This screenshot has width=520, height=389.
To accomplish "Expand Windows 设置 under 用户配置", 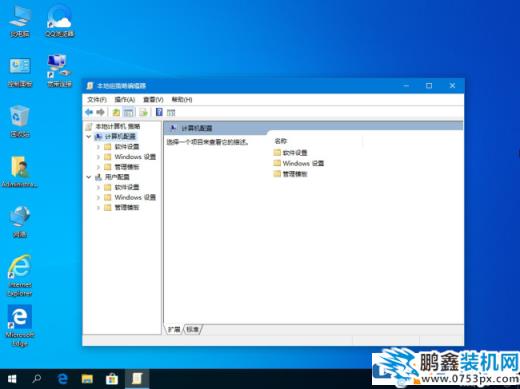I will [98, 197].
